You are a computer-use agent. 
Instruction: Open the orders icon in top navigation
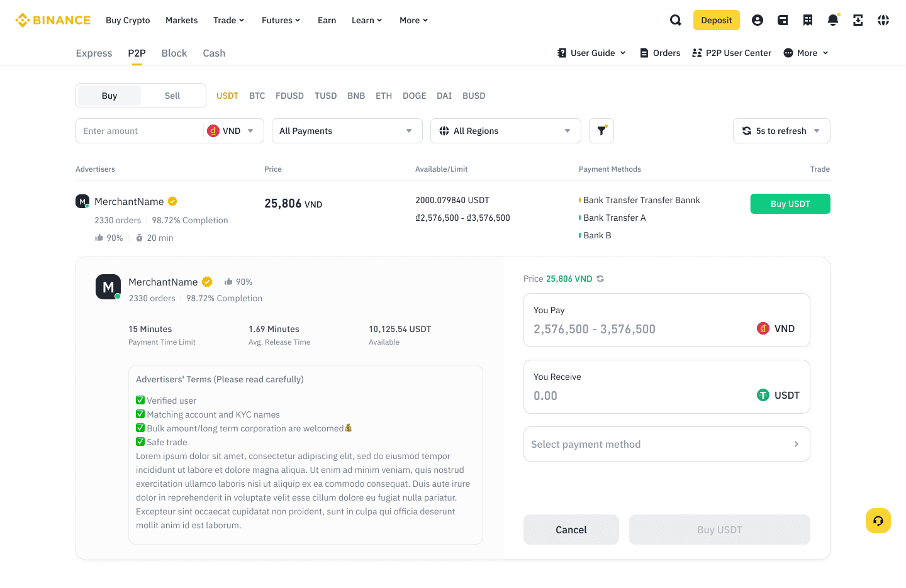(x=808, y=20)
